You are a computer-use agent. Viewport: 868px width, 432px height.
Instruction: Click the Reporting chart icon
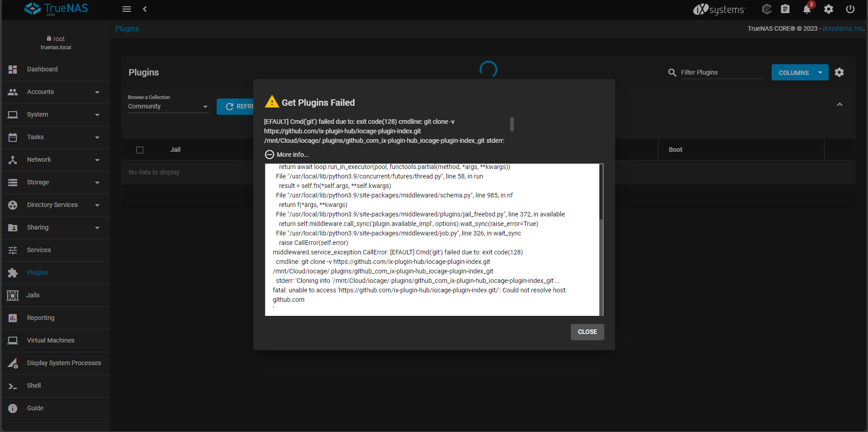pos(13,318)
